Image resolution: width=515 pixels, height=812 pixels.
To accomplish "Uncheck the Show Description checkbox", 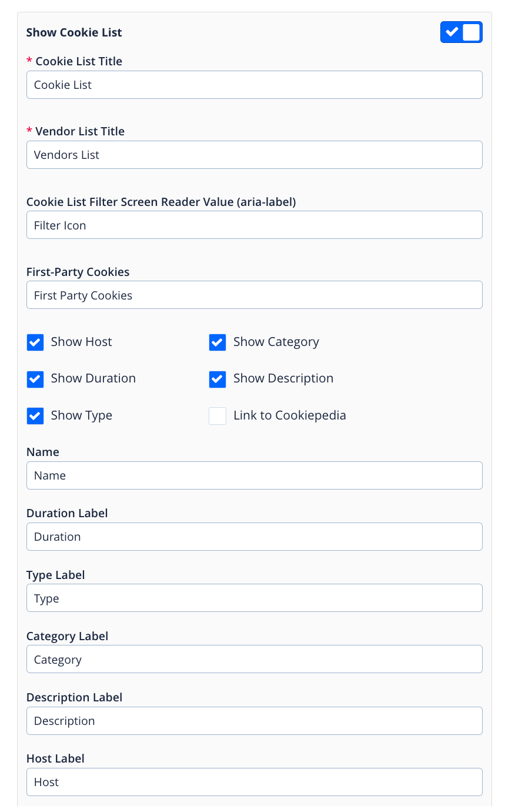I will pos(218,379).
